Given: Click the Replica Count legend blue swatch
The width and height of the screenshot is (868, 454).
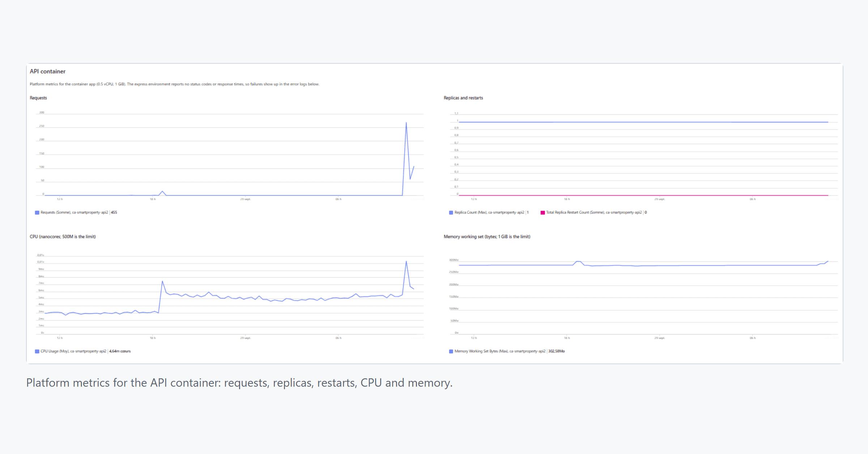Looking at the screenshot, I should point(451,213).
